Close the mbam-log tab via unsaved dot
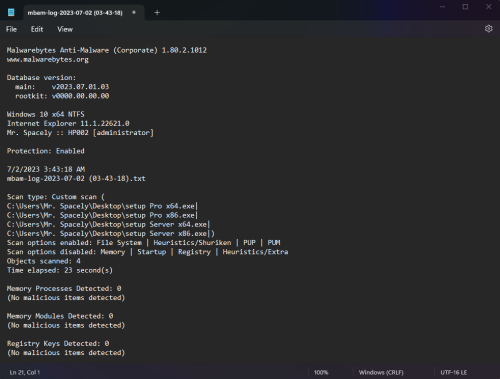The width and height of the screenshot is (500, 379). click(134, 13)
